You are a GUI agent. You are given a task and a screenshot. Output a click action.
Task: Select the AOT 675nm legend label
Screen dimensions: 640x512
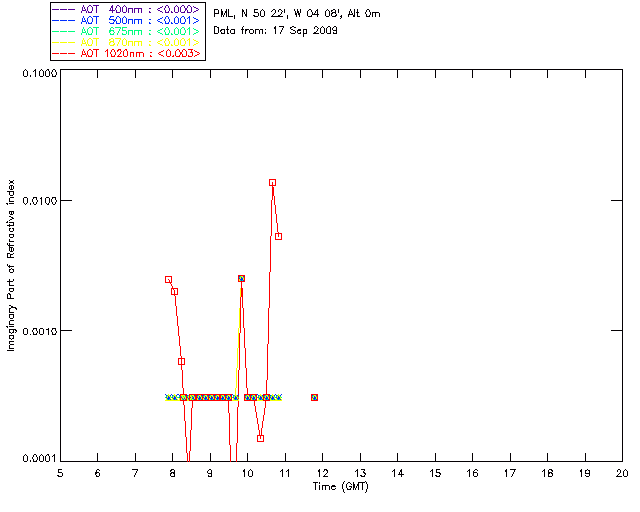point(140,31)
